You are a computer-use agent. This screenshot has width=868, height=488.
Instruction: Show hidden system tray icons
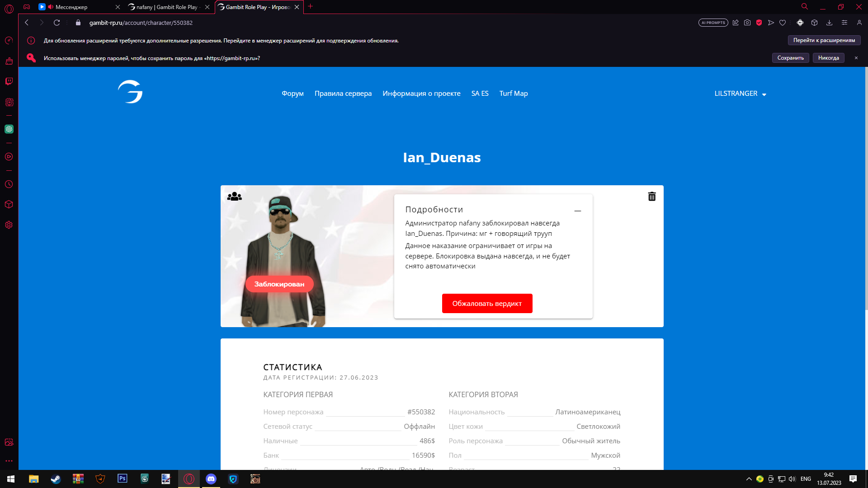point(749,479)
